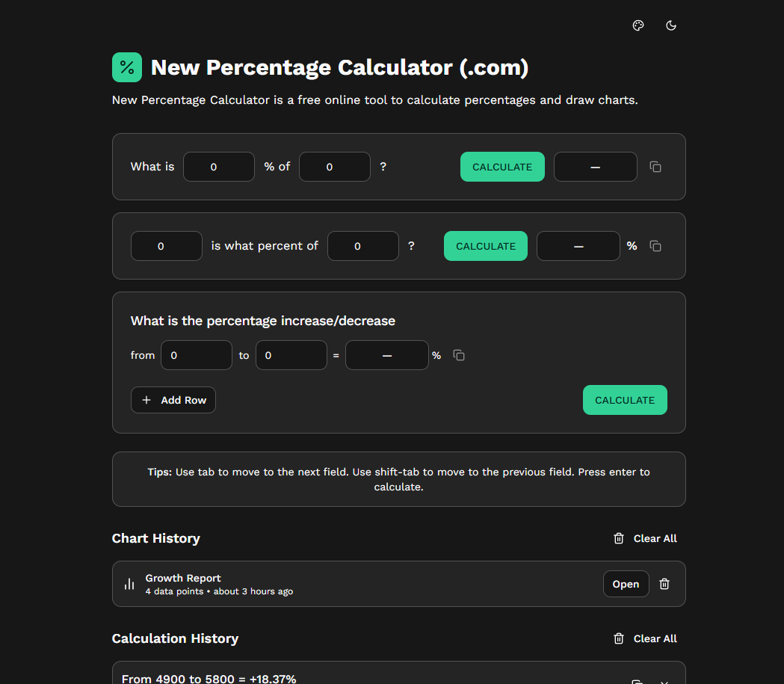
Task: Click the question mark after the first calculator
Action: point(383,167)
